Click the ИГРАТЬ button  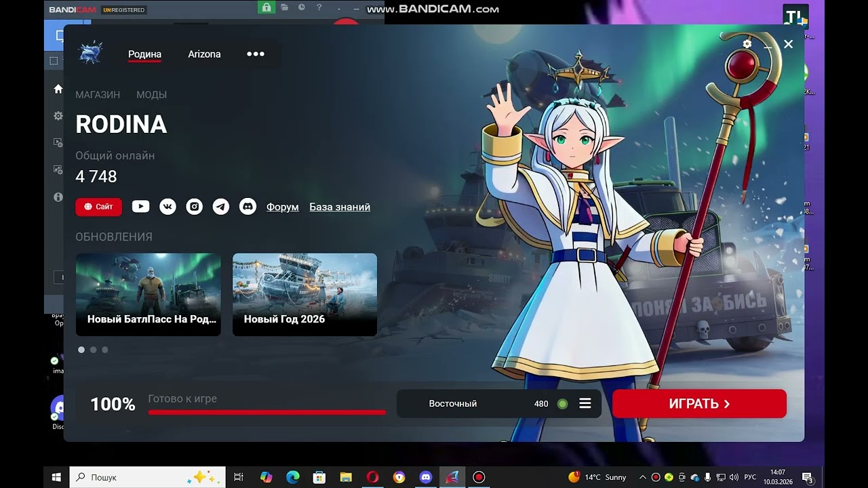point(699,403)
